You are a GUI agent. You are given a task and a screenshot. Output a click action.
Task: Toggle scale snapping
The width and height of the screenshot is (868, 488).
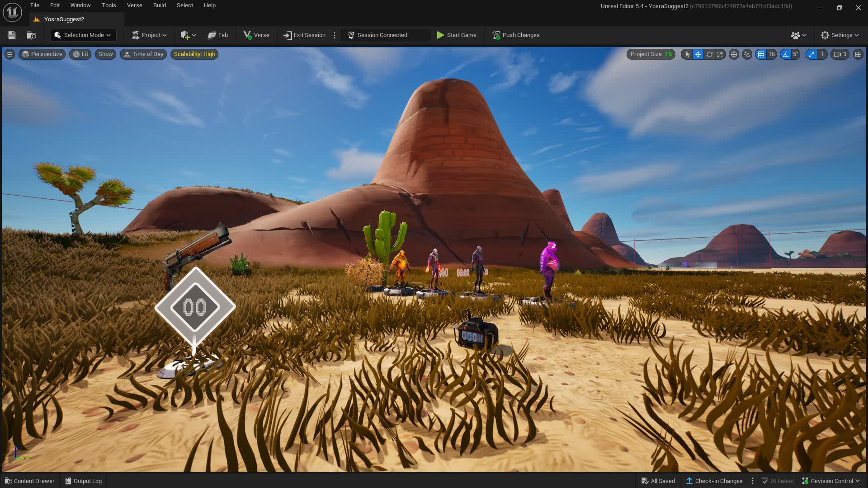point(812,54)
